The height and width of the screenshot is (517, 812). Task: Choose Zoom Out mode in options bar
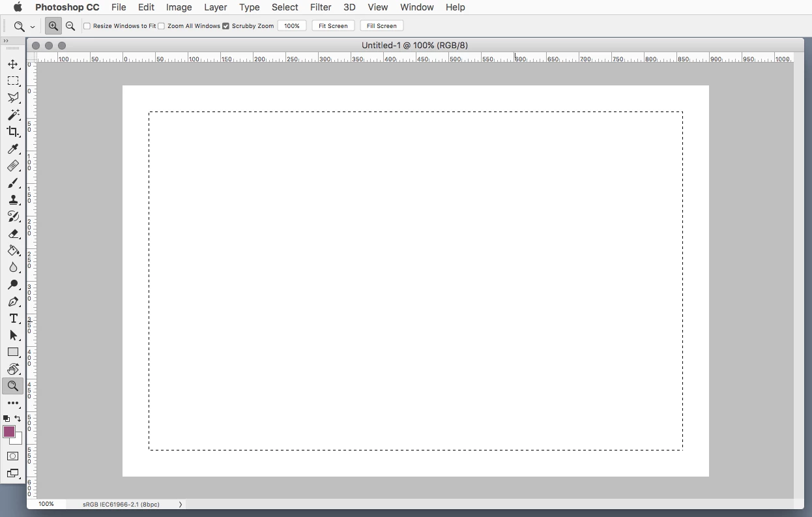coord(70,26)
